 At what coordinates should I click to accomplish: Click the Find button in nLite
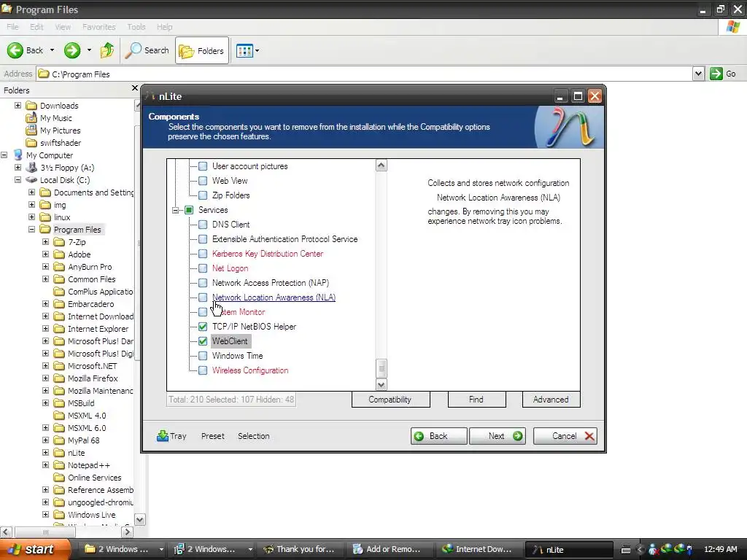(476, 399)
